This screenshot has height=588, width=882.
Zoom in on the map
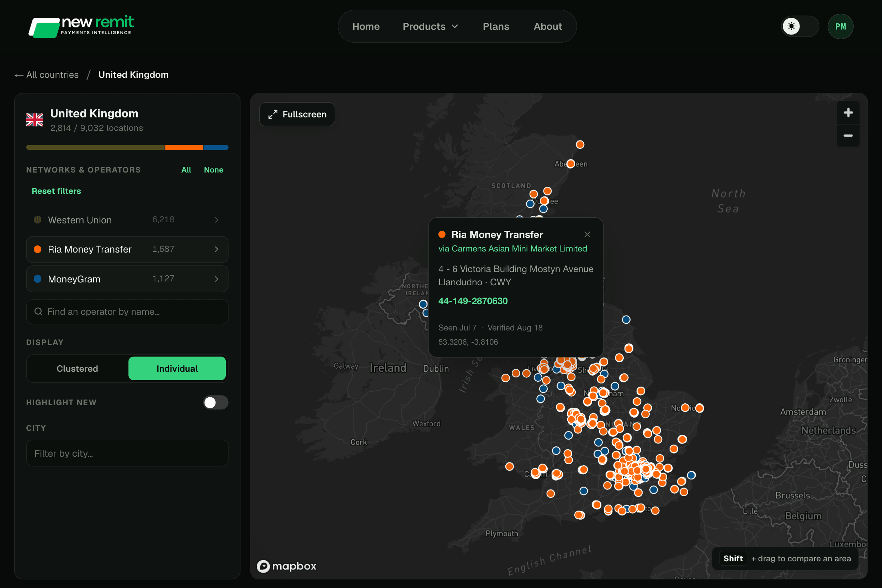(x=848, y=112)
